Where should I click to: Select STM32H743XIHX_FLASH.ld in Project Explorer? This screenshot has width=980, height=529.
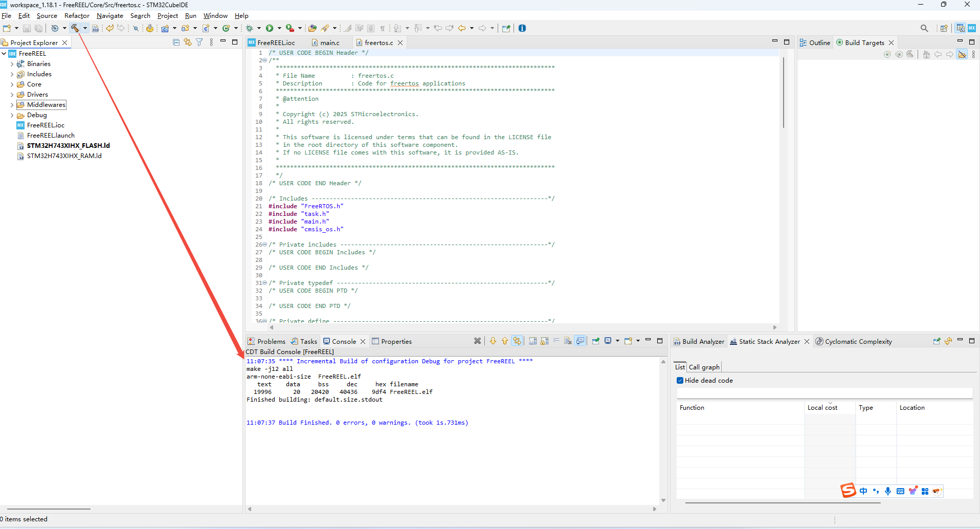pos(68,146)
